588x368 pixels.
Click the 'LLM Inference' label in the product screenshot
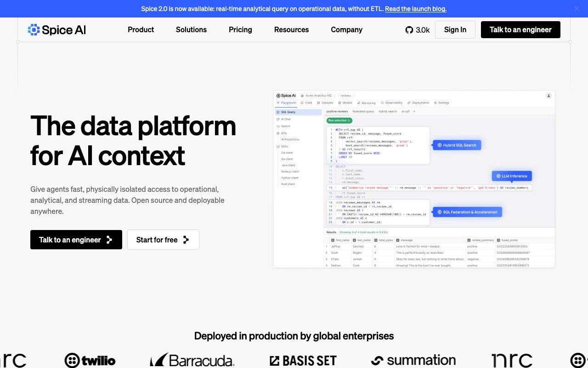tap(512, 176)
